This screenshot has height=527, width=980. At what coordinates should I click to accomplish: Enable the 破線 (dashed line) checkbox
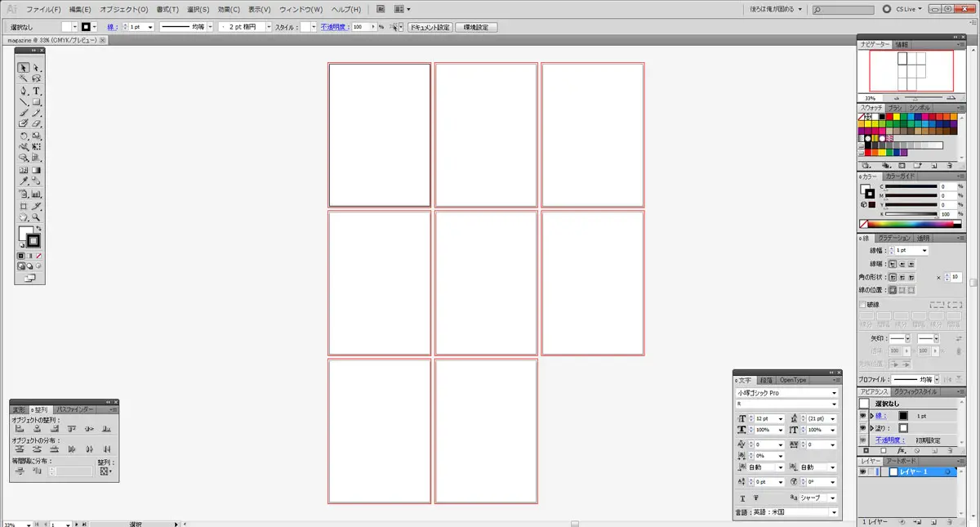pos(862,305)
